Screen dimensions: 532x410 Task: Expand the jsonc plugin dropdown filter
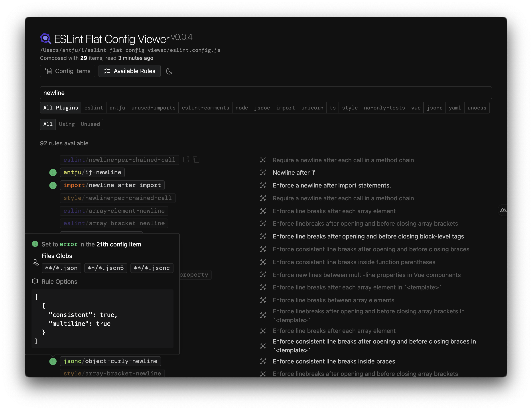click(x=434, y=107)
